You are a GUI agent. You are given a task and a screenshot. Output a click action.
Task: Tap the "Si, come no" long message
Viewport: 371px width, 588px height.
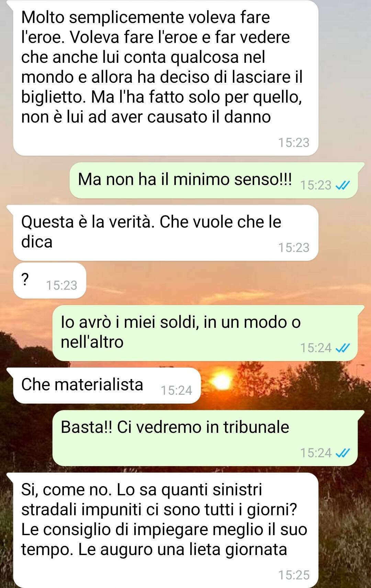click(x=166, y=530)
